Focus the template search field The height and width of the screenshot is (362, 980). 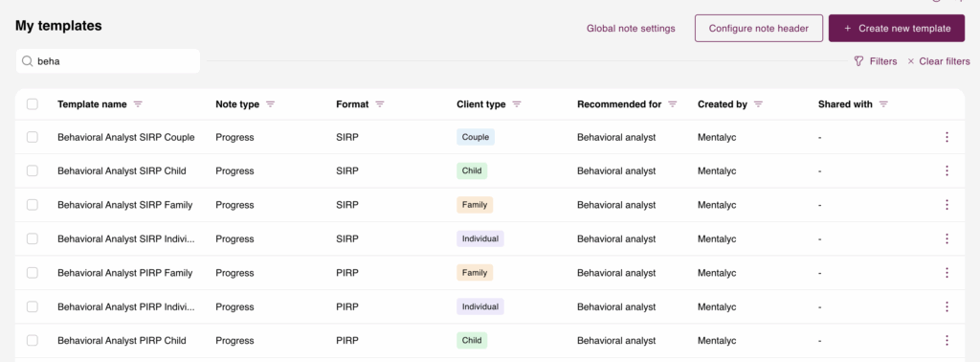(x=108, y=61)
